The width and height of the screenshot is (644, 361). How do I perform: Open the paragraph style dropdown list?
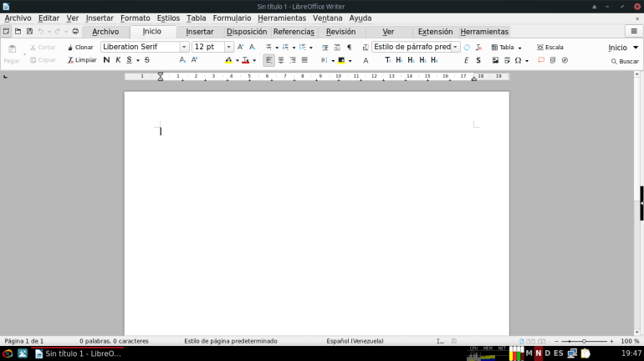(456, 48)
